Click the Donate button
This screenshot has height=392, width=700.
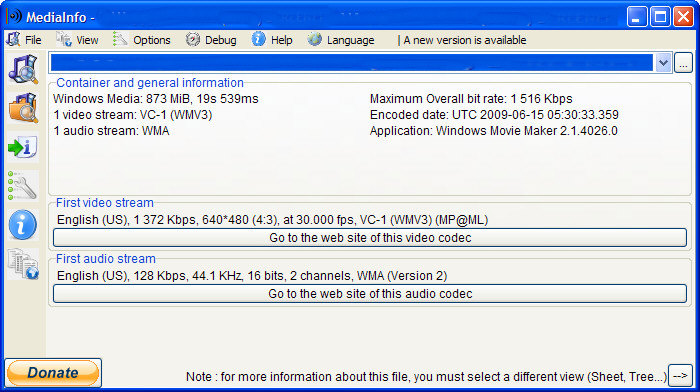click(x=53, y=373)
